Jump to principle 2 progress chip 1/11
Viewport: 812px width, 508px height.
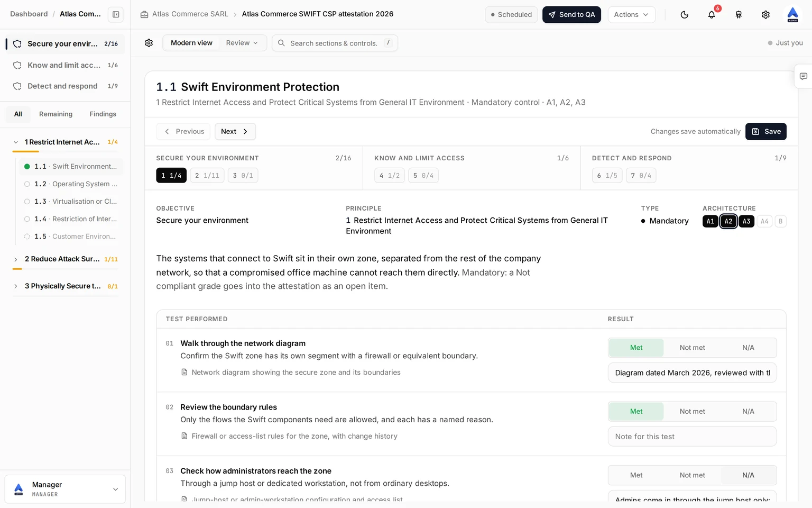point(207,175)
